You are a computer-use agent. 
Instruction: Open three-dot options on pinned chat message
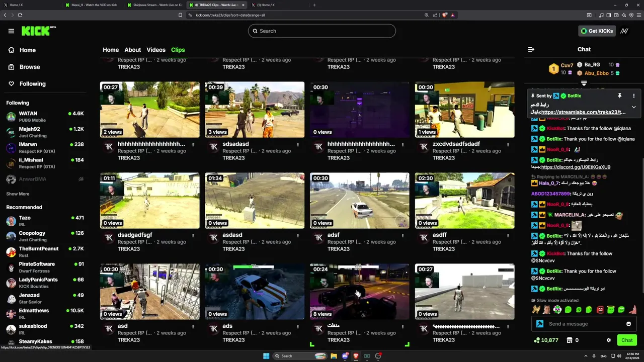click(634, 96)
